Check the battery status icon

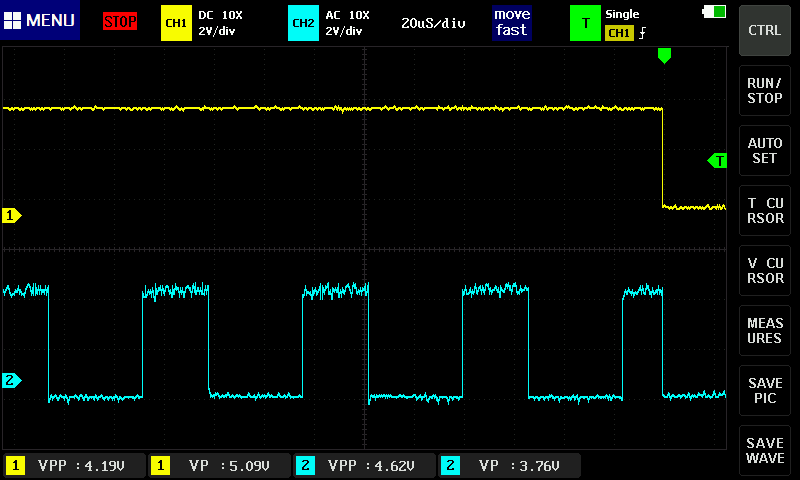715,12
